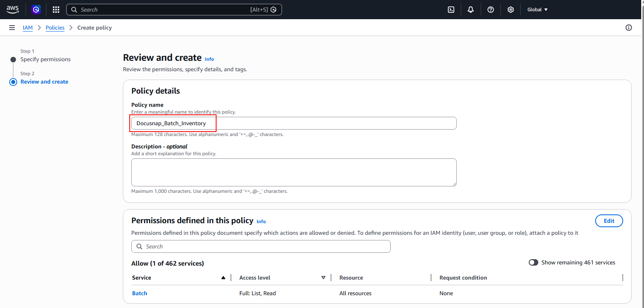
Task: Click the magnifier icon in permissions search
Action: click(x=139, y=246)
